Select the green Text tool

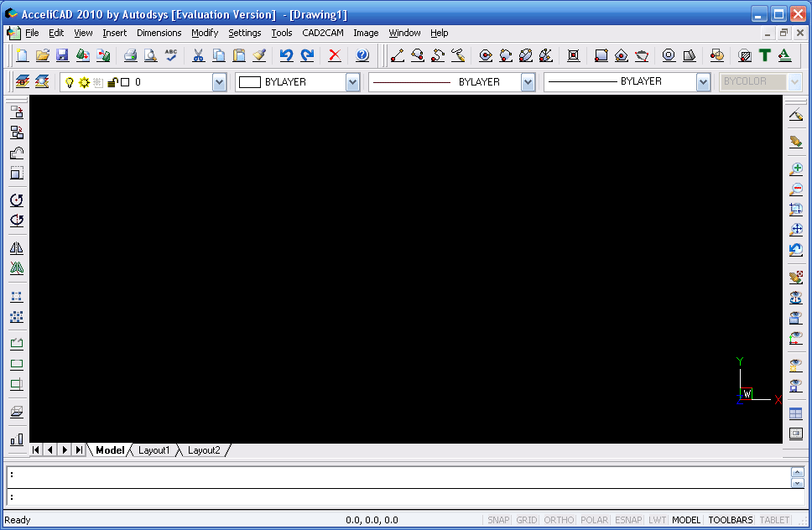point(765,55)
